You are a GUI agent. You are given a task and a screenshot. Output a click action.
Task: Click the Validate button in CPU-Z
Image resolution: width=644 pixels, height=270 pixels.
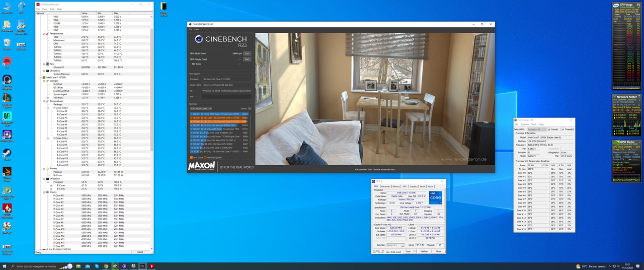pos(424,251)
